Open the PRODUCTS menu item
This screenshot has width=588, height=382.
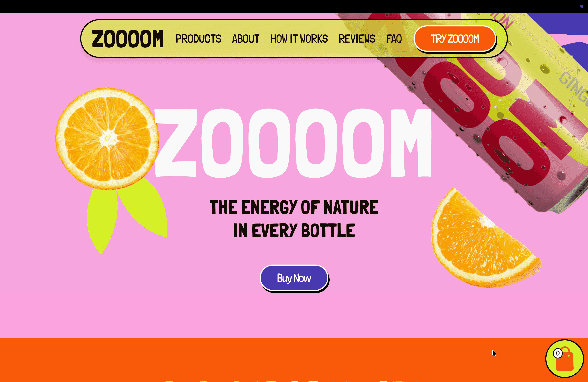(x=198, y=39)
